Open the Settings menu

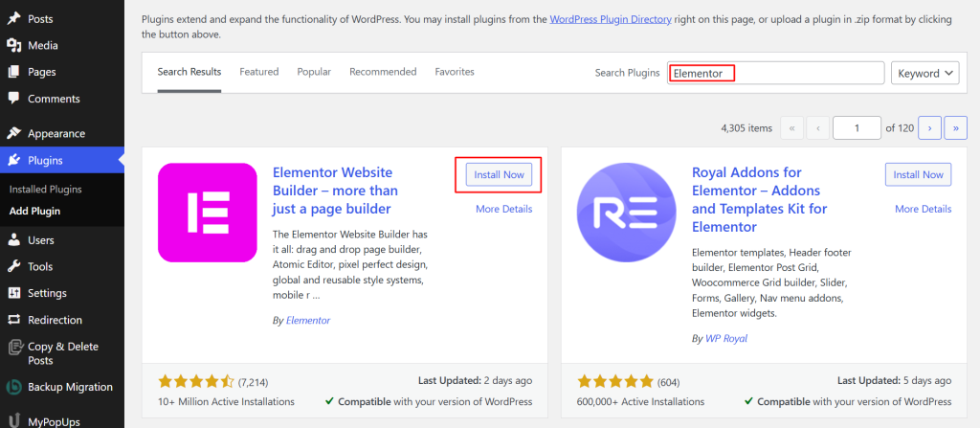click(x=62, y=293)
